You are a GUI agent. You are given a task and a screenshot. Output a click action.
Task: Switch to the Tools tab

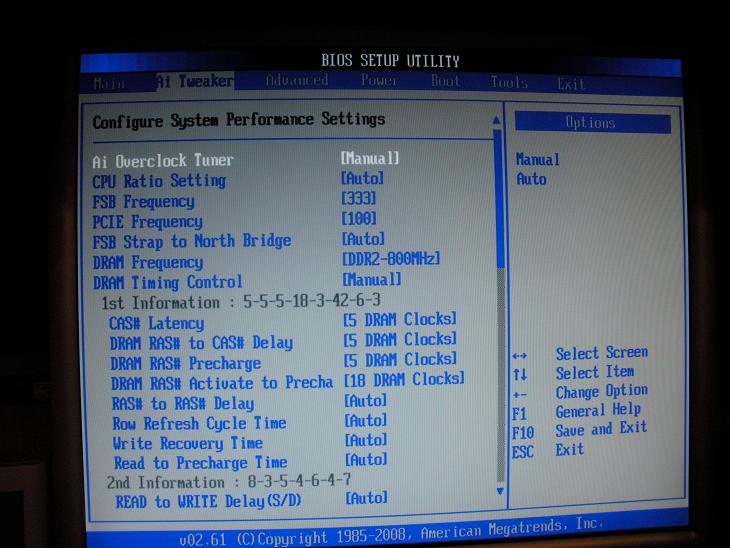tap(509, 82)
